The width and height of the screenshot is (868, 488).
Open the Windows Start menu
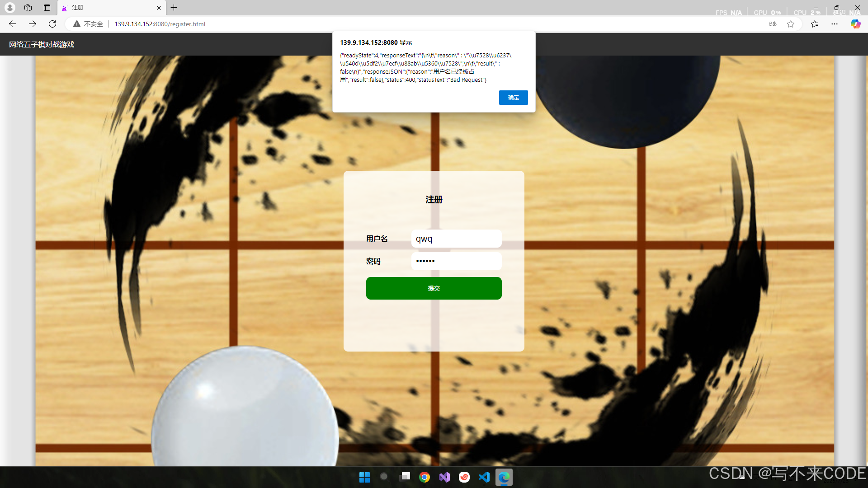click(364, 477)
